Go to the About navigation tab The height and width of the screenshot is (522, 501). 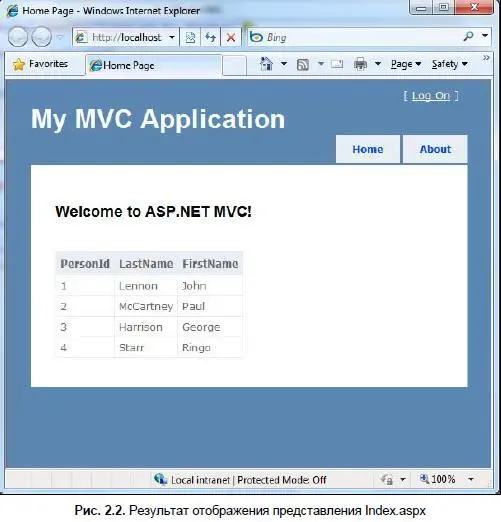(435, 149)
